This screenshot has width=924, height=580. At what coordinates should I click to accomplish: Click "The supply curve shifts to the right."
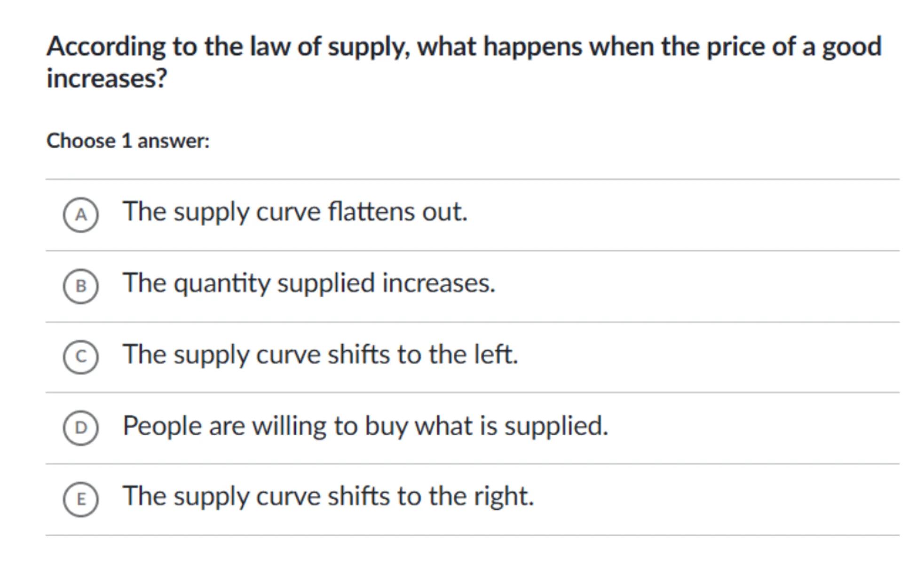328,496
